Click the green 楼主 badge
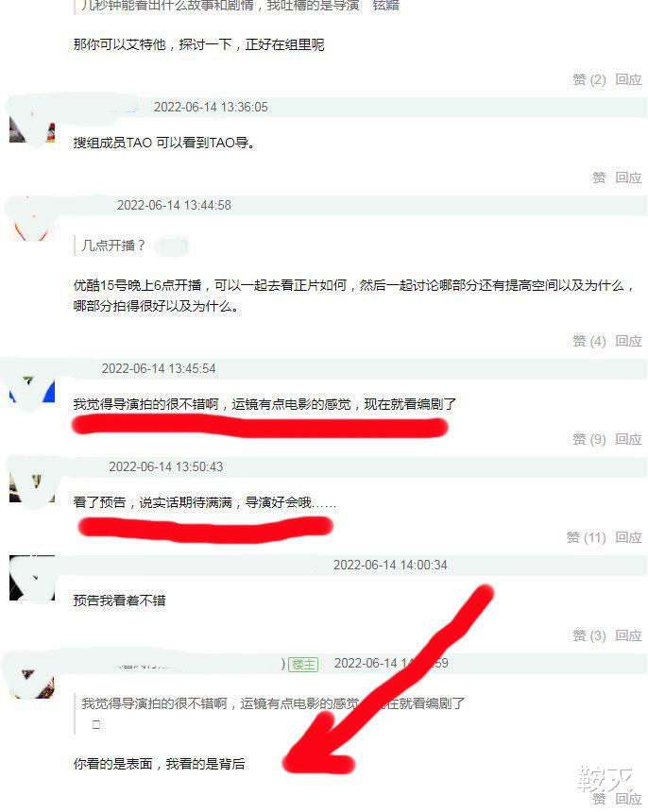The height and width of the screenshot is (812, 648). pos(303,664)
